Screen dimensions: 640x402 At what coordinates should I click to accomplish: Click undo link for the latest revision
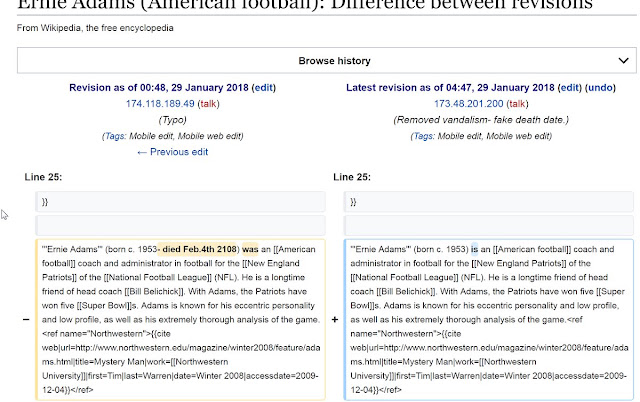(x=600, y=88)
